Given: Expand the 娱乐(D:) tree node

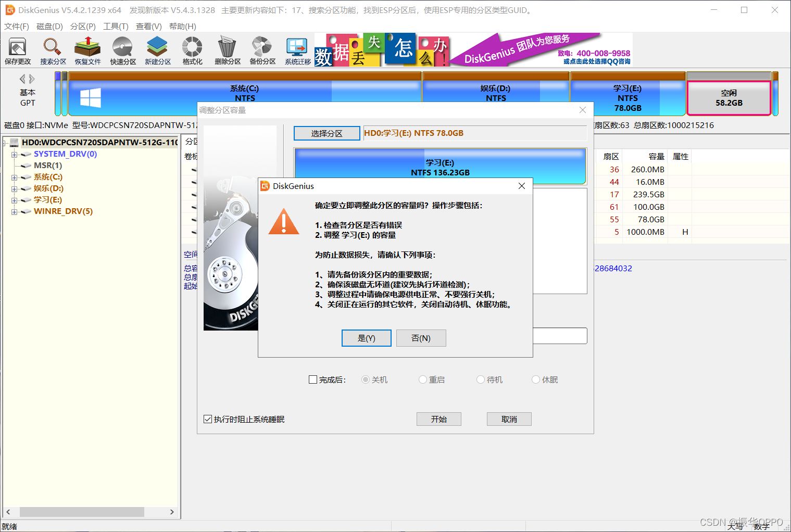Looking at the screenshot, I should 15,189.
